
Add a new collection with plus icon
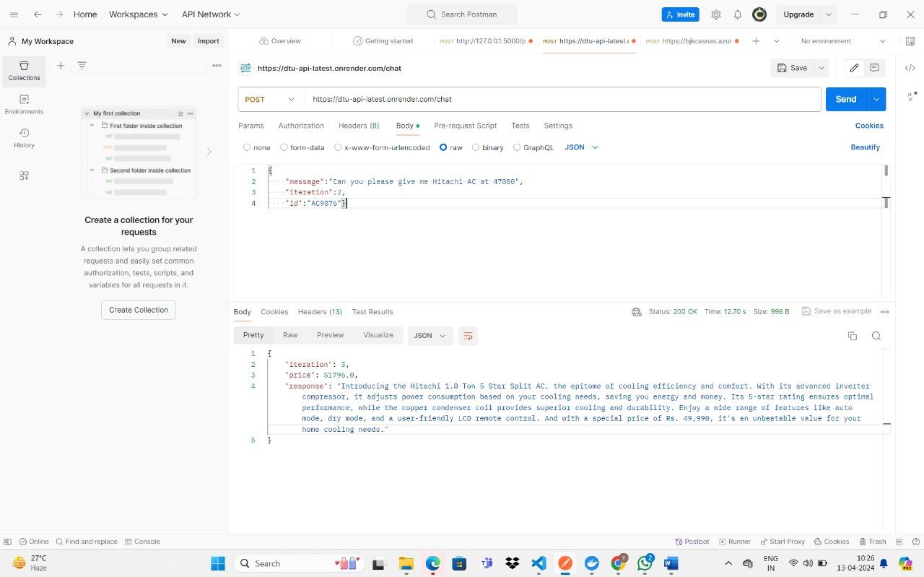pos(61,65)
